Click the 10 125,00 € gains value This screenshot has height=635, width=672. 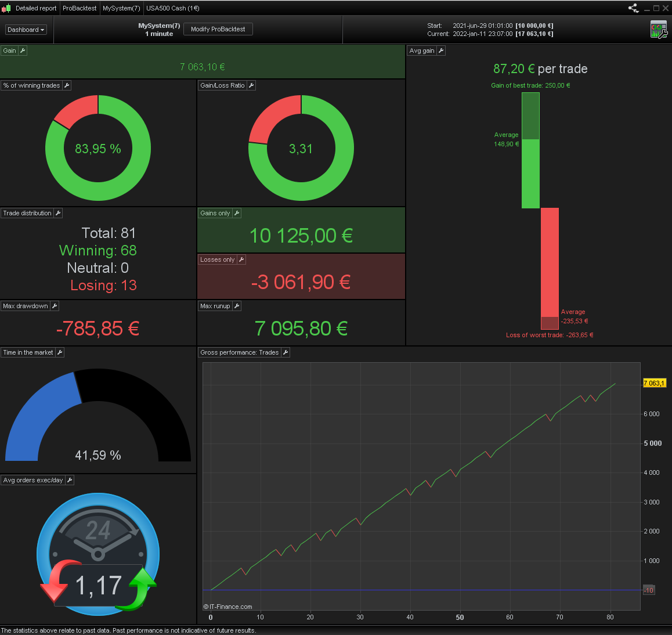tap(301, 236)
